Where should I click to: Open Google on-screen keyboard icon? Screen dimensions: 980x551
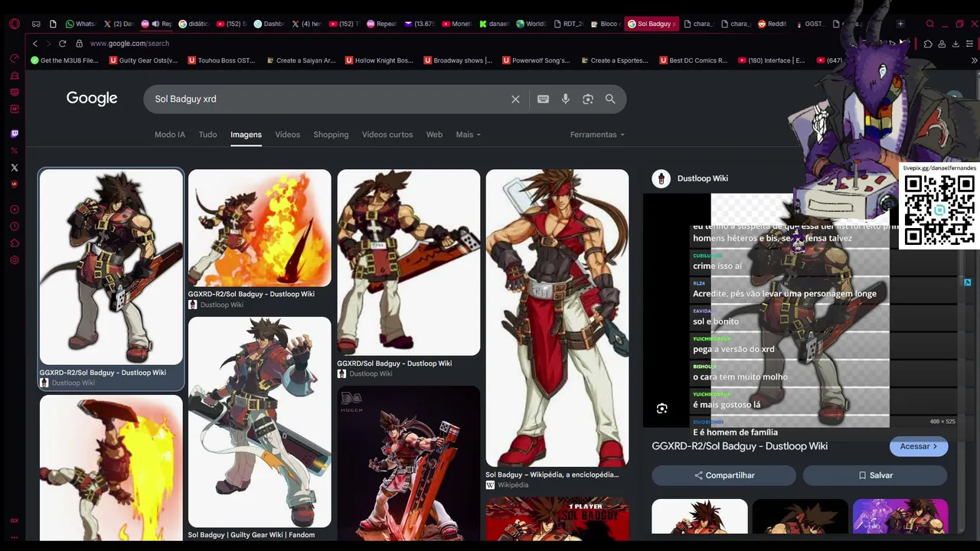pos(543,99)
